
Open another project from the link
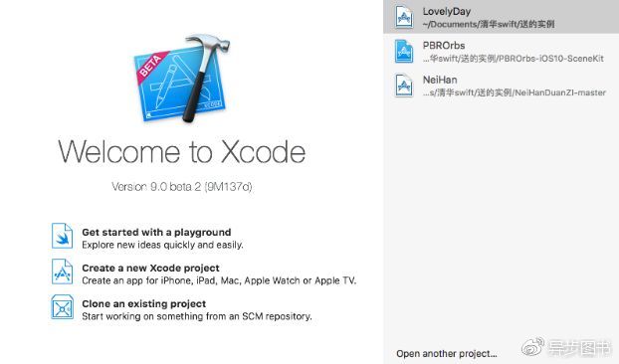tap(447, 354)
